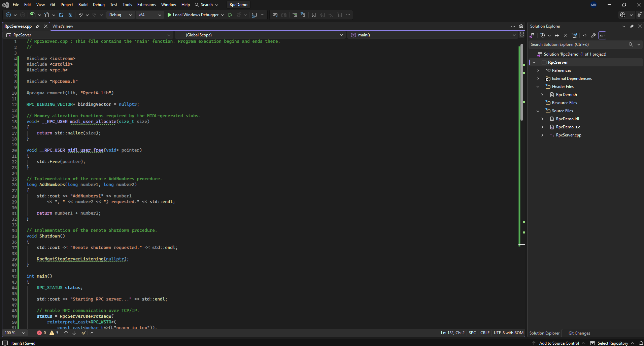
Task: Open the Debug configuration dropdown
Action: (x=120, y=15)
